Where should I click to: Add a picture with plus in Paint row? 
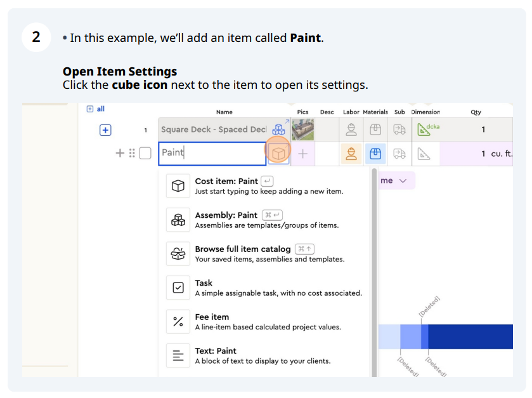point(302,154)
